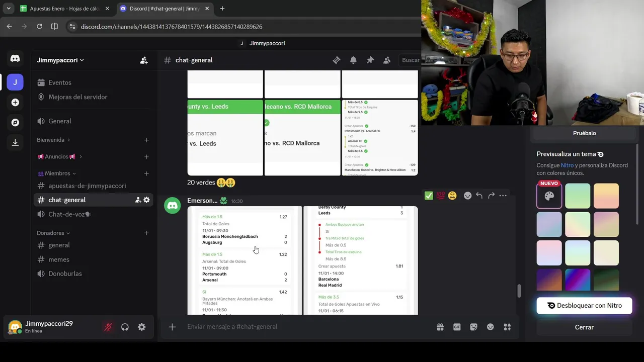Viewport: 644px width, 362px height.
Task: Create a channel in the Donadores category
Action: [x=146, y=233]
